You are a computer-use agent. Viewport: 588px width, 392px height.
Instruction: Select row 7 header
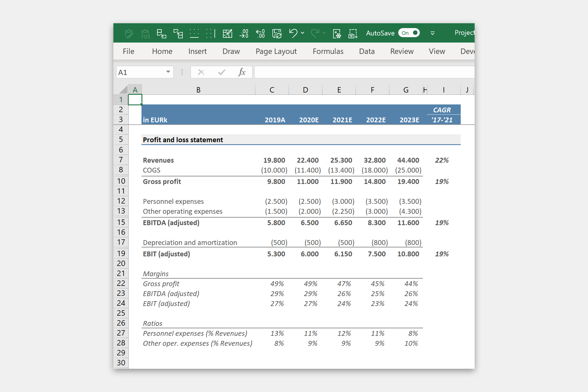121,160
